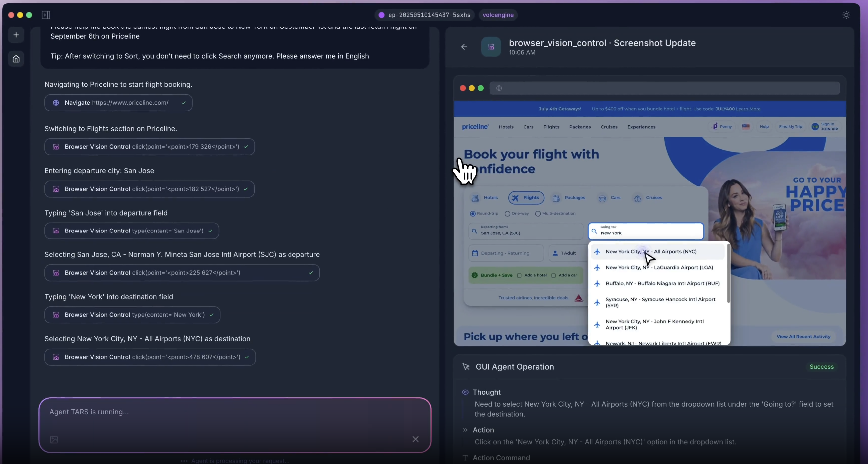Toggle the light/dark theme sun icon
This screenshot has height=464, width=868.
(x=846, y=15)
